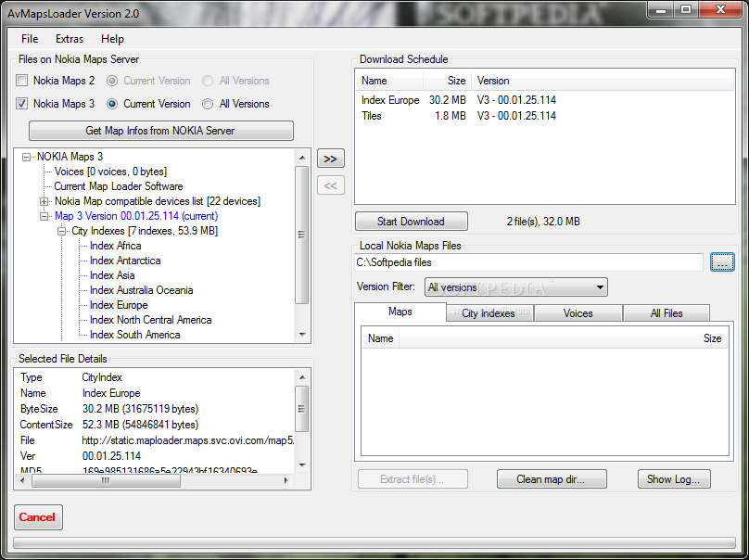Click the Name header in local Maps list
The image size is (749, 560).
pyautogui.click(x=381, y=338)
